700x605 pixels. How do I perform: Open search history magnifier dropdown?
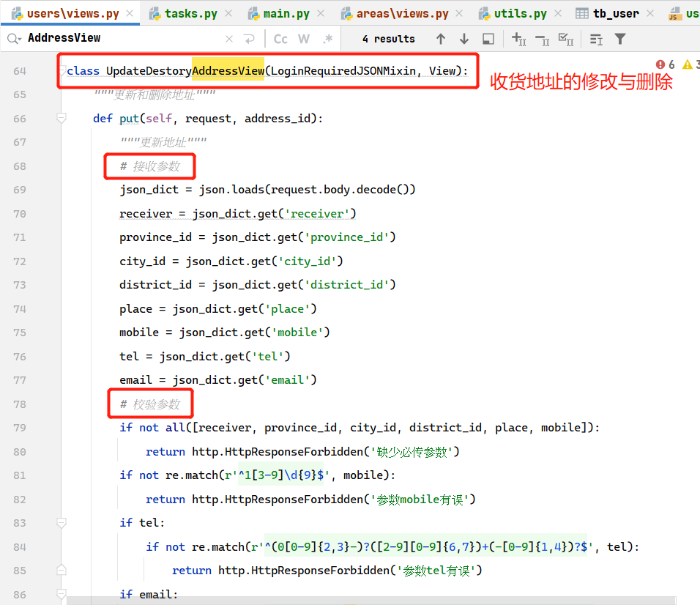[x=14, y=39]
